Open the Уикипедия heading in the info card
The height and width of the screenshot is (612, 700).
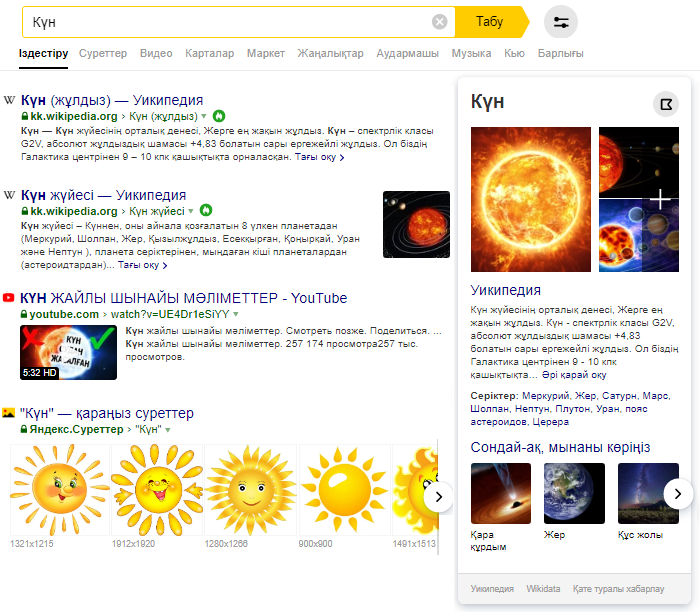tap(505, 290)
